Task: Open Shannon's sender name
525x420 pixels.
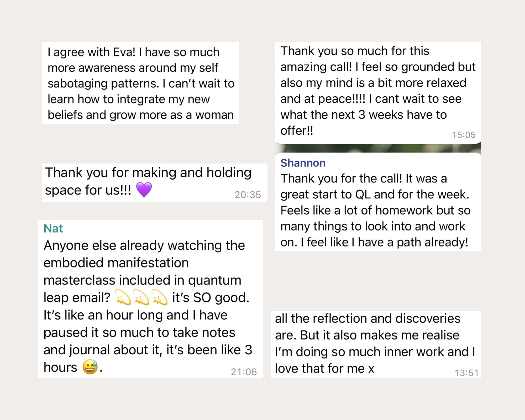Action: click(303, 163)
